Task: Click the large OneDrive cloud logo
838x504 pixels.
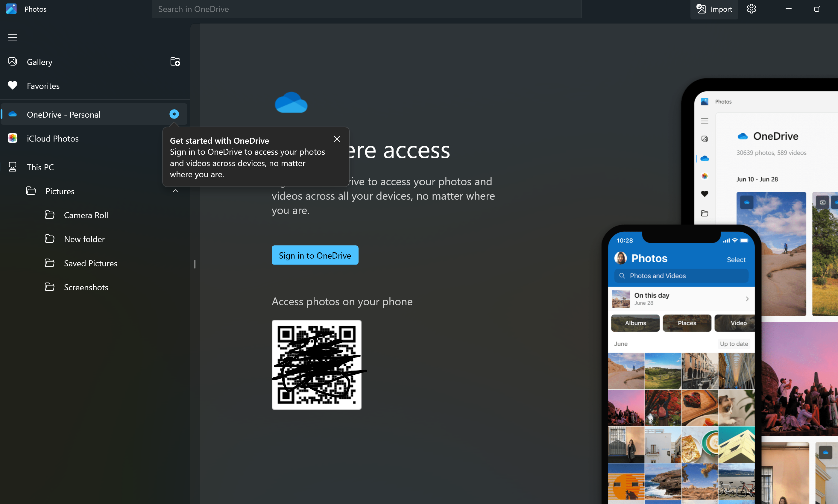Action: pyautogui.click(x=291, y=102)
